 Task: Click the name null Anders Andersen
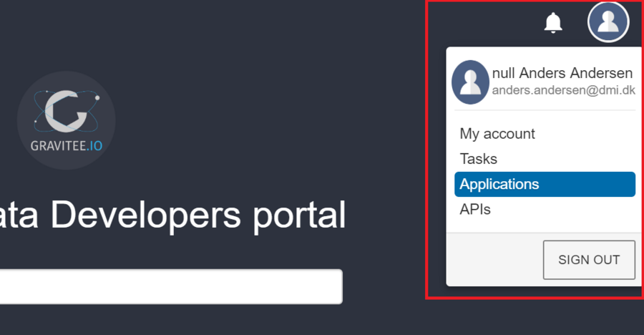tap(562, 73)
